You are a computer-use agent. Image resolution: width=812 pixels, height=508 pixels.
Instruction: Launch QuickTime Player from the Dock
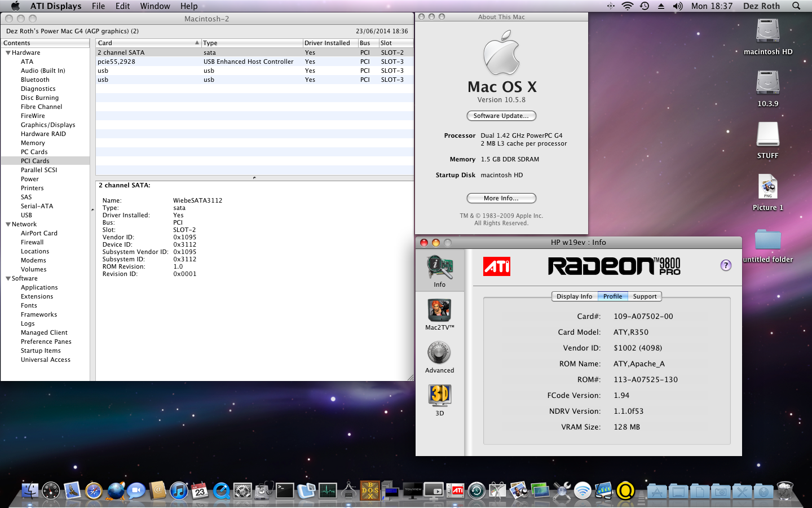point(221,491)
